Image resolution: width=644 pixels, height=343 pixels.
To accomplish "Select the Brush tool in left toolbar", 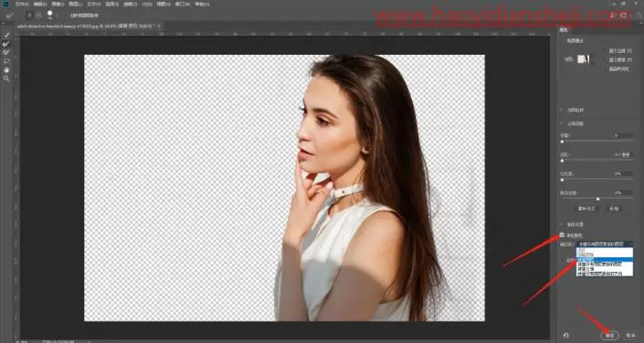I will [6, 53].
